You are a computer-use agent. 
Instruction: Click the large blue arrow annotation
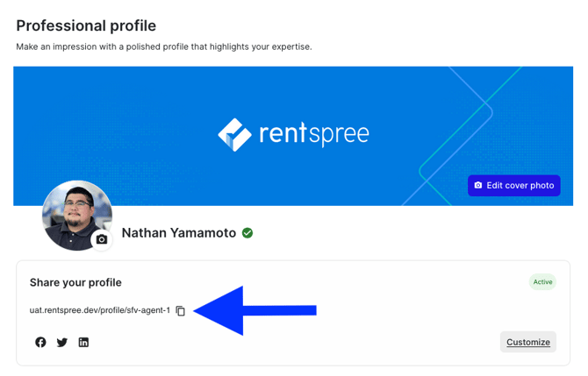tap(255, 310)
